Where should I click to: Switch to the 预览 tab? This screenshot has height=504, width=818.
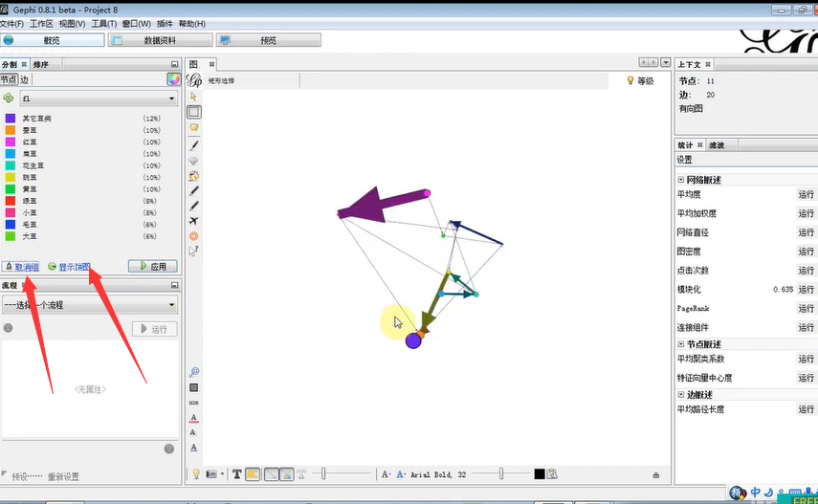point(269,40)
